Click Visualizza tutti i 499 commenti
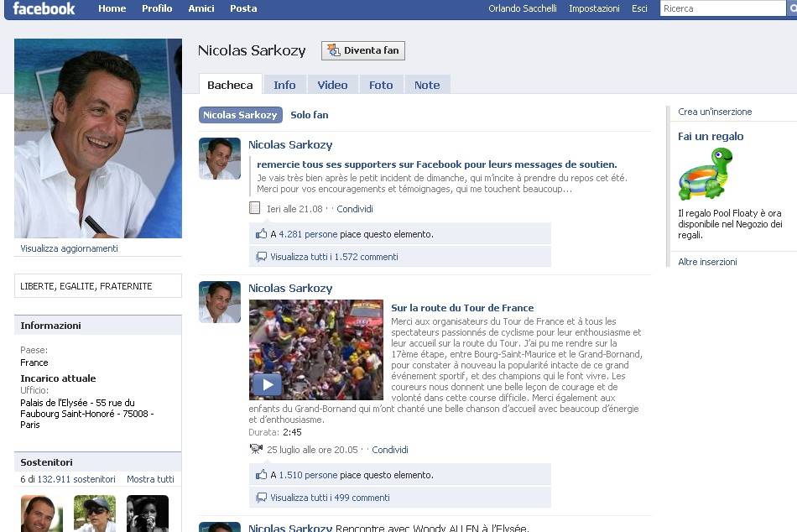Screen dimensions: 797x532 tap(330, 498)
